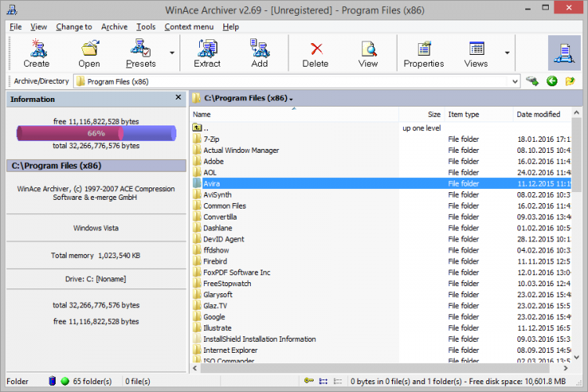Select the Common Files folder

[x=225, y=205]
